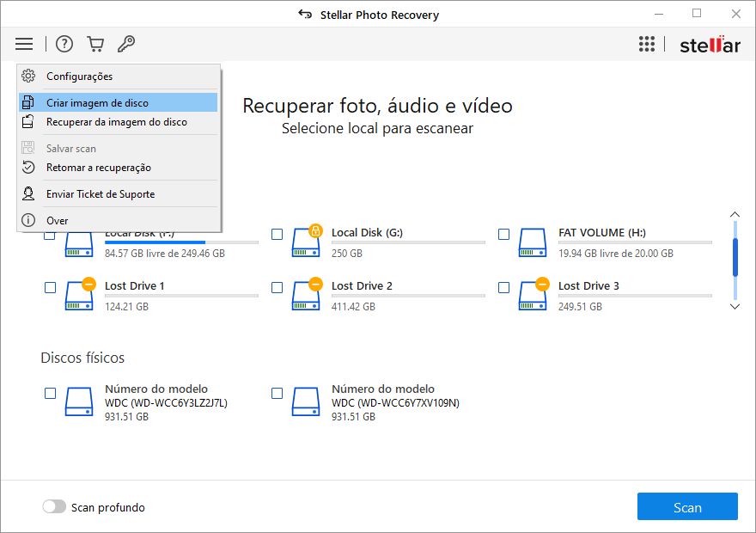This screenshot has width=756, height=533.
Task: Open the Over menu entry
Action: tap(119, 220)
